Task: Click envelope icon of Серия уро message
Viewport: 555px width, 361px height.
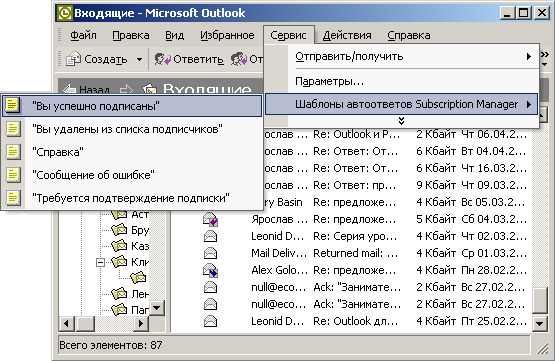Action: pyautogui.click(x=210, y=236)
